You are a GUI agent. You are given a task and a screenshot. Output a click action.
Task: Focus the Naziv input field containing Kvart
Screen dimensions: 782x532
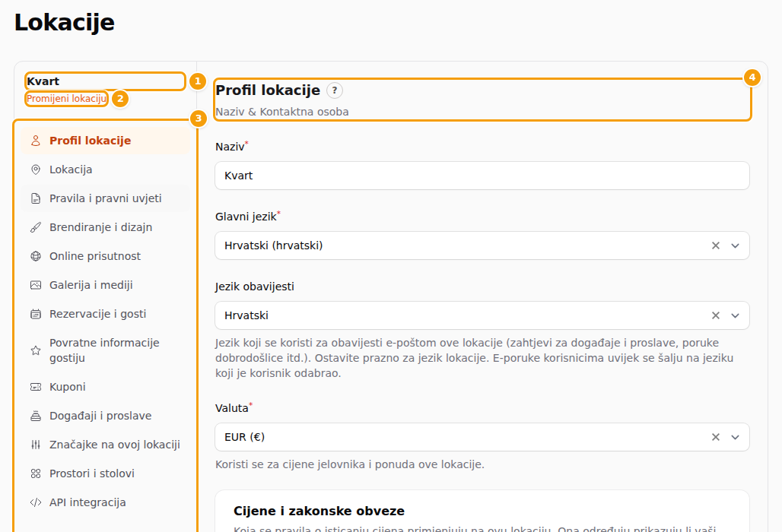pos(482,176)
